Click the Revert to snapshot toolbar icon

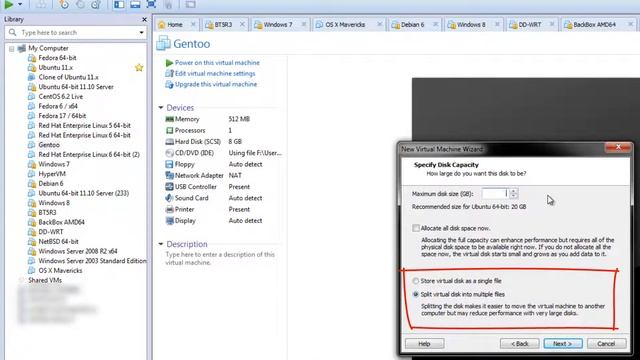(80, 4)
